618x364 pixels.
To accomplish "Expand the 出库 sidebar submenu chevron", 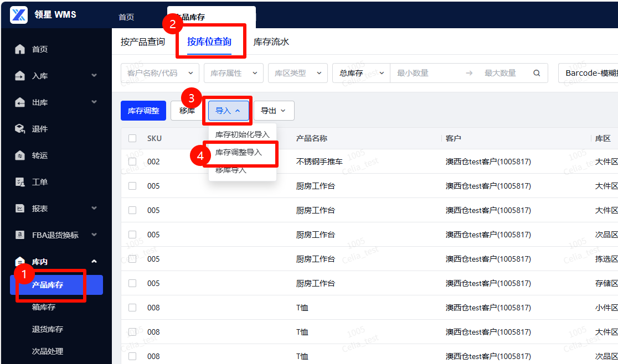I will [94, 102].
